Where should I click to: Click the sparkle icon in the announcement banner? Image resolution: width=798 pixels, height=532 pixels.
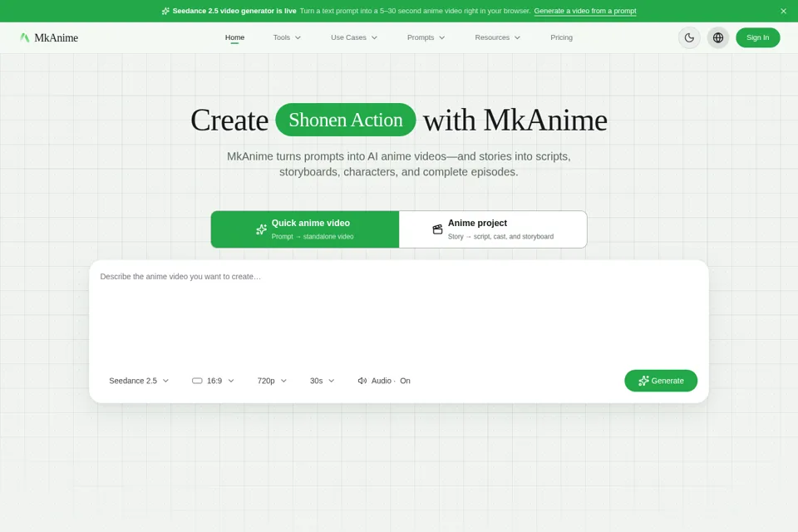(165, 11)
